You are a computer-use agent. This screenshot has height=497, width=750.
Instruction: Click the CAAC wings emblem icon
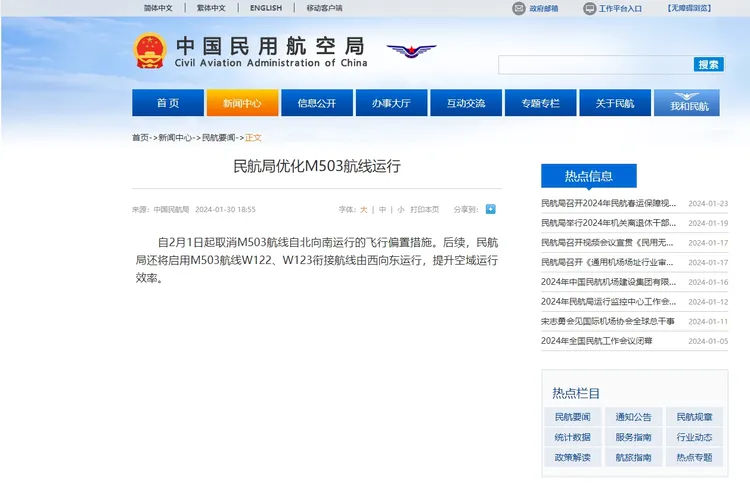(411, 50)
